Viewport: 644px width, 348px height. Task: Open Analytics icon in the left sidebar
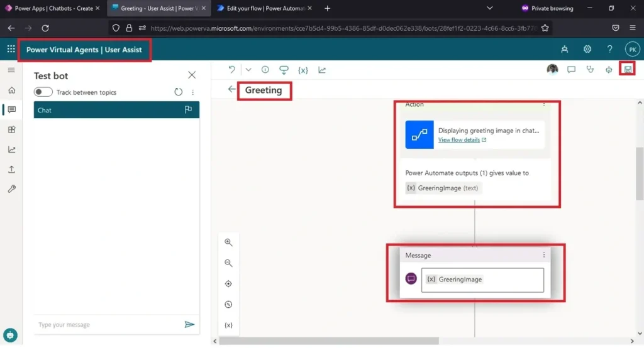click(11, 150)
